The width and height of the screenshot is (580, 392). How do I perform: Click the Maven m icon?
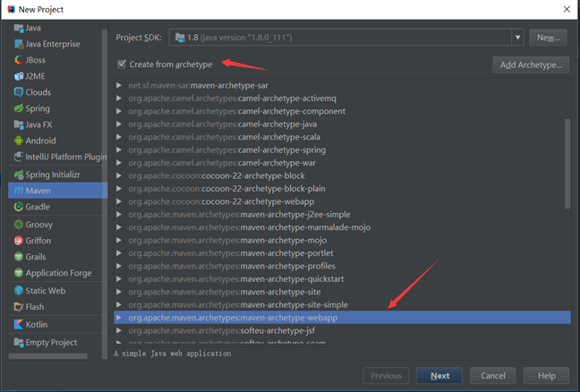click(19, 191)
